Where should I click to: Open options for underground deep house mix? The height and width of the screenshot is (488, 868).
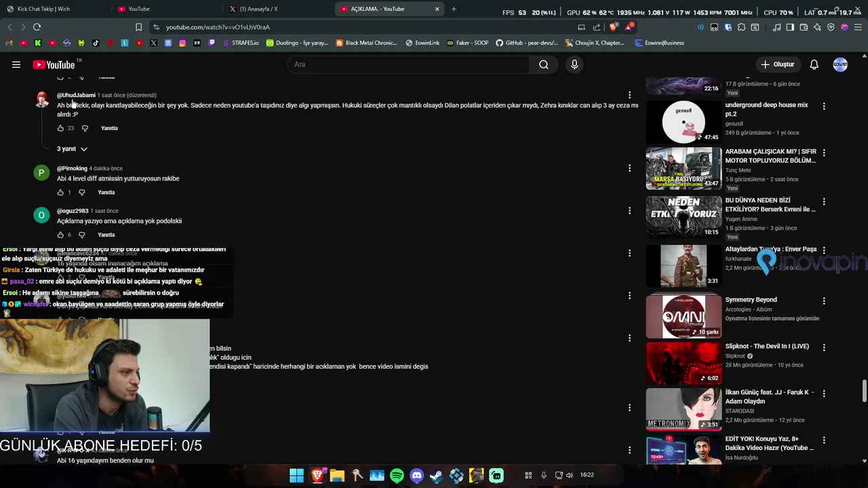[824, 106]
